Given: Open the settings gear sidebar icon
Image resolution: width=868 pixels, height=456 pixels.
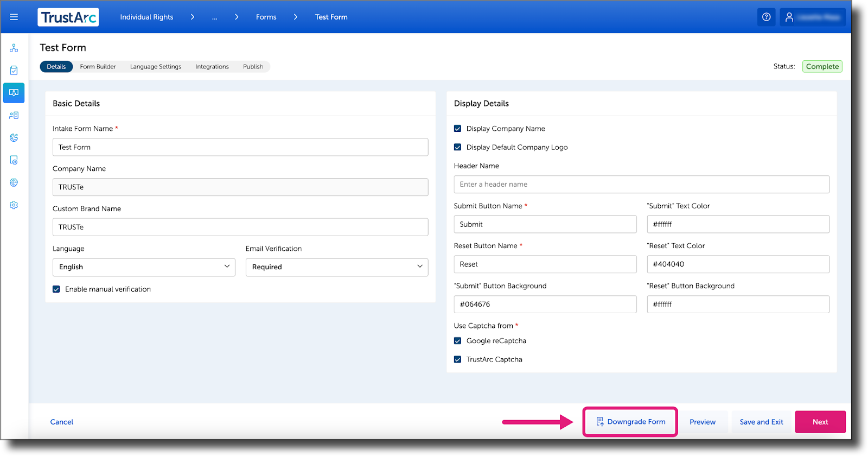Looking at the screenshot, I should tap(14, 205).
